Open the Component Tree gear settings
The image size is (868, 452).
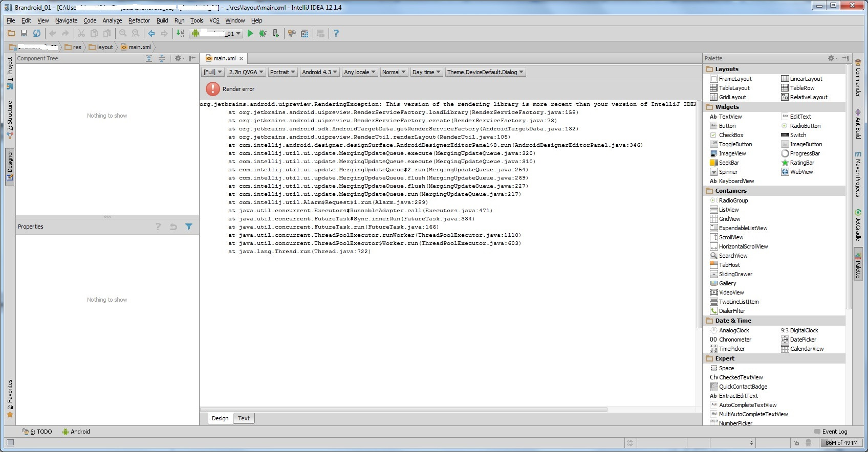[x=179, y=58]
